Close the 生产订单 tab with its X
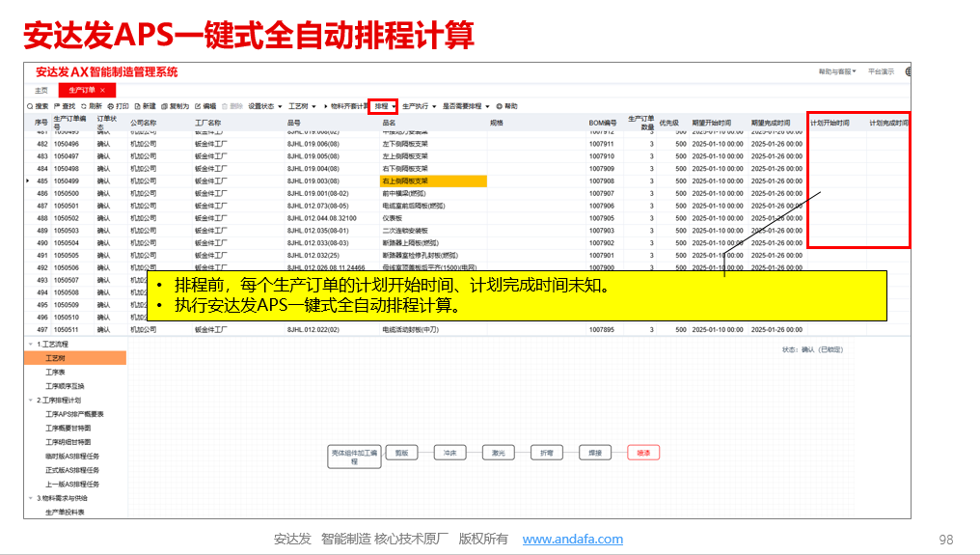 102,90
